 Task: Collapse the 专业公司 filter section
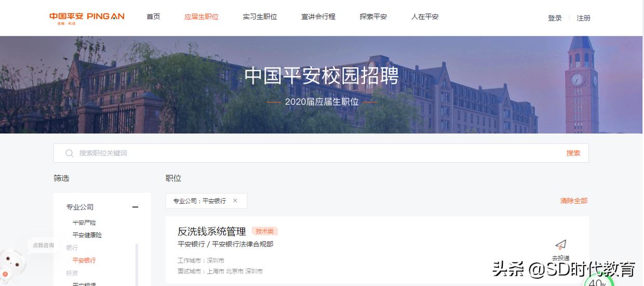coord(136,207)
